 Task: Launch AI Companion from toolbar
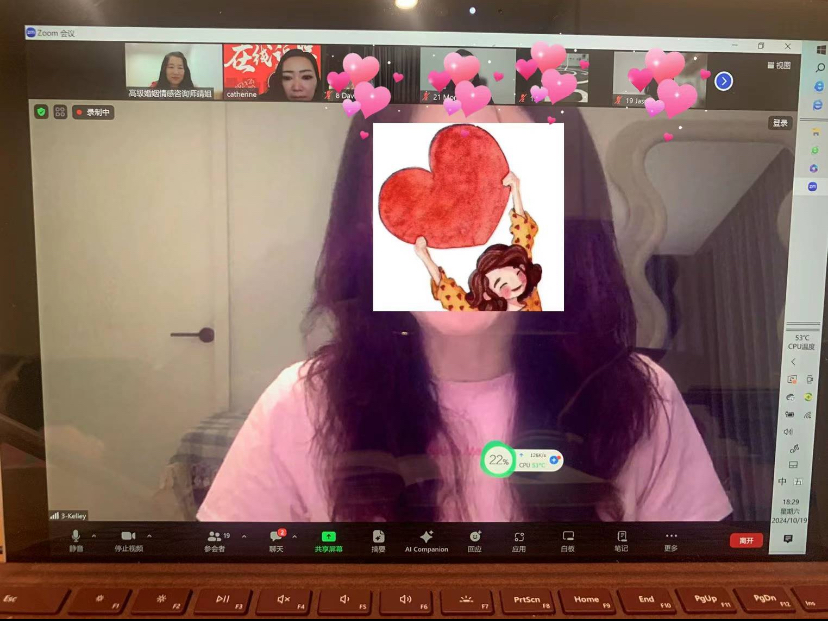point(427,542)
